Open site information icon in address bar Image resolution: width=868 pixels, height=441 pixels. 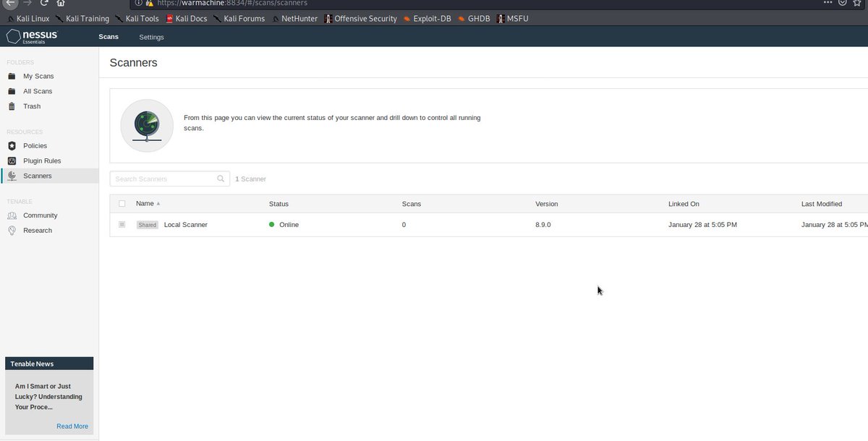click(139, 3)
